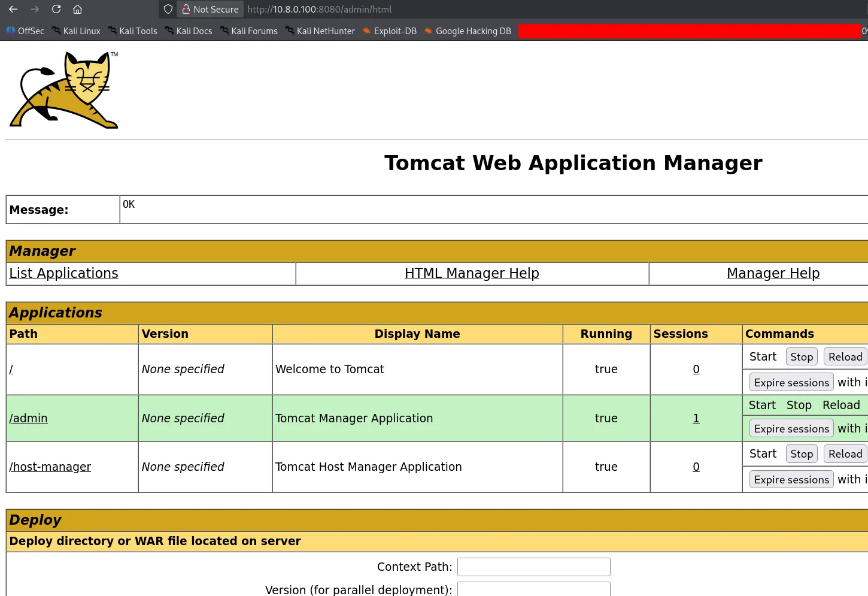Click None specified in the root / row

pos(183,369)
